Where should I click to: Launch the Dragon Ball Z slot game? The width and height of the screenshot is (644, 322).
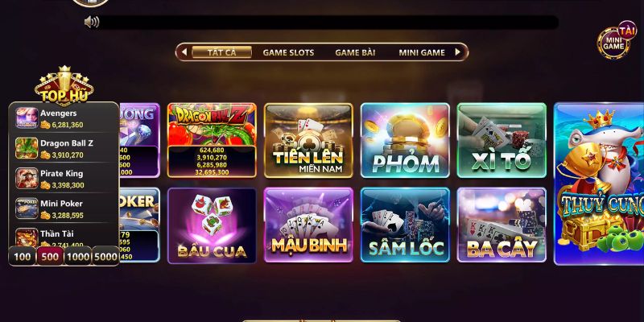[212, 140]
